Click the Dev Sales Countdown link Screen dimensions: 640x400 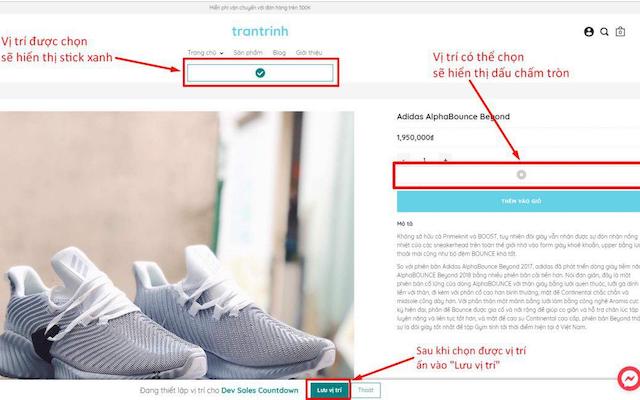coord(260,391)
